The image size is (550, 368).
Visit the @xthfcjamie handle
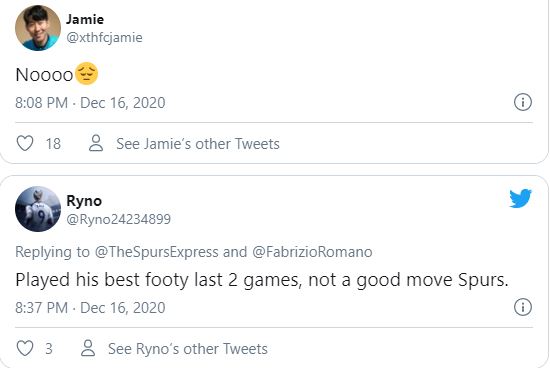(x=104, y=38)
